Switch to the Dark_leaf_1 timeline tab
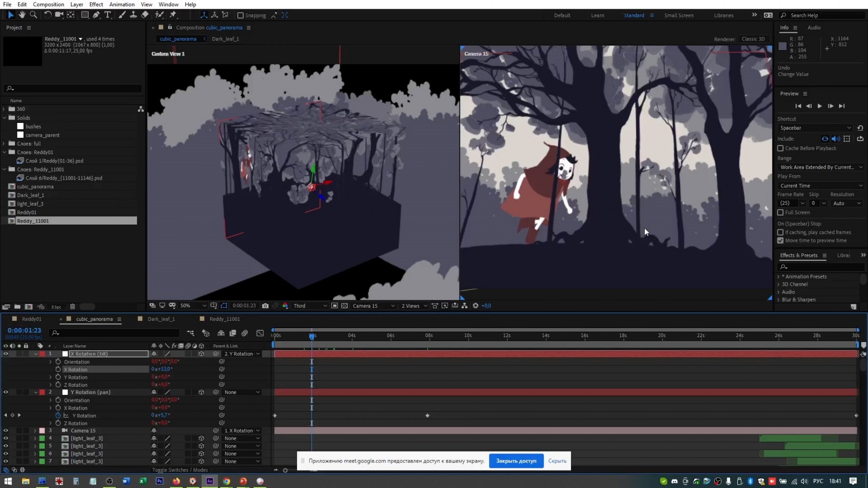The width and height of the screenshot is (868, 488). click(x=161, y=319)
